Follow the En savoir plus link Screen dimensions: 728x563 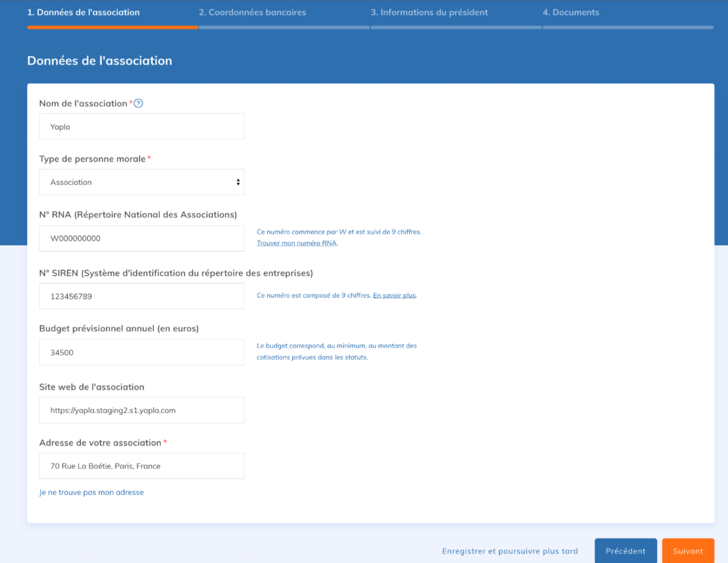point(394,296)
